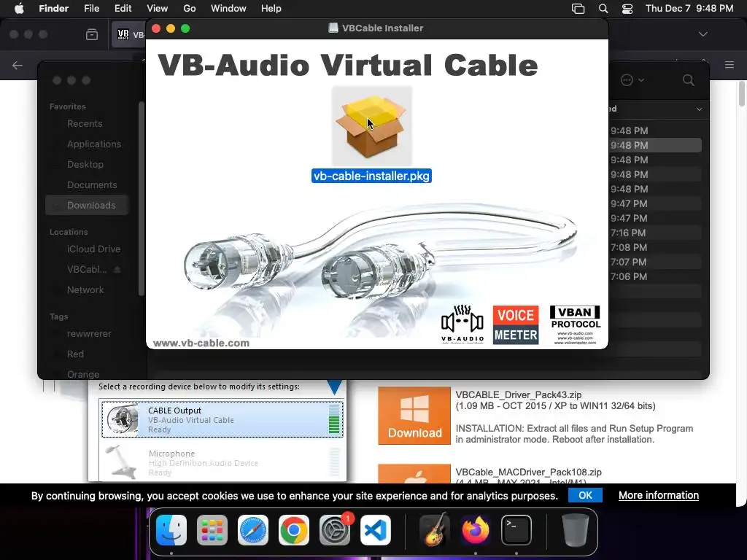Image resolution: width=747 pixels, height=560 pixels.
Task: Open Firefox from the Dock
Action: tap(476, 530)
